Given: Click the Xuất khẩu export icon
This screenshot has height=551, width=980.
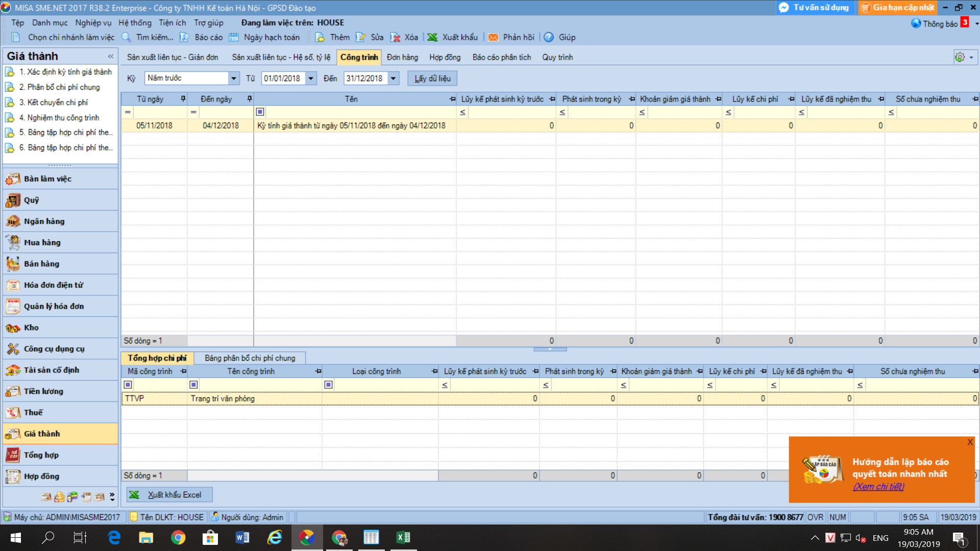Looking at the screenshot, I should (x=432, y=37).
